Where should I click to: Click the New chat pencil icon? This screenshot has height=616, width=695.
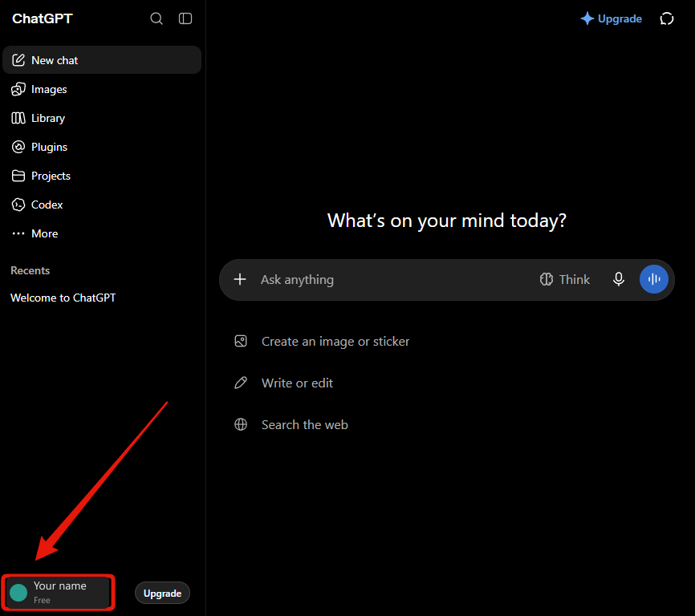tap(18, 60)
